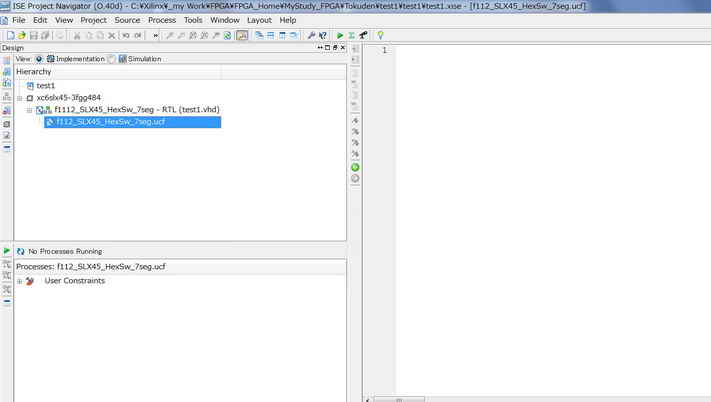
Task: Open the Layout menu
Action: pyautogui.click(x=259, y=20)
